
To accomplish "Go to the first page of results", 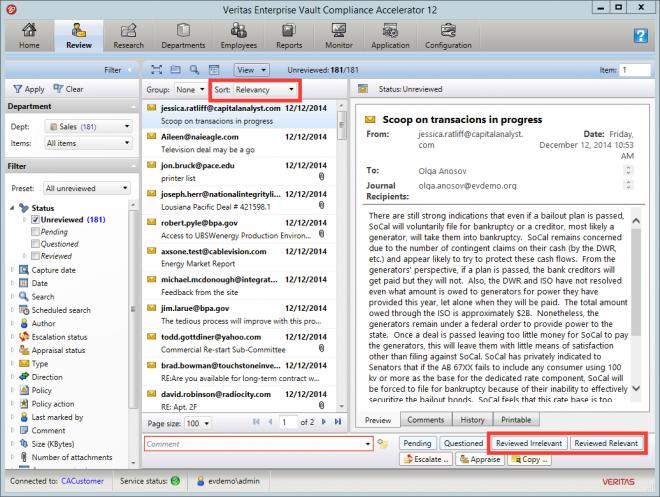I will (256, 422).
